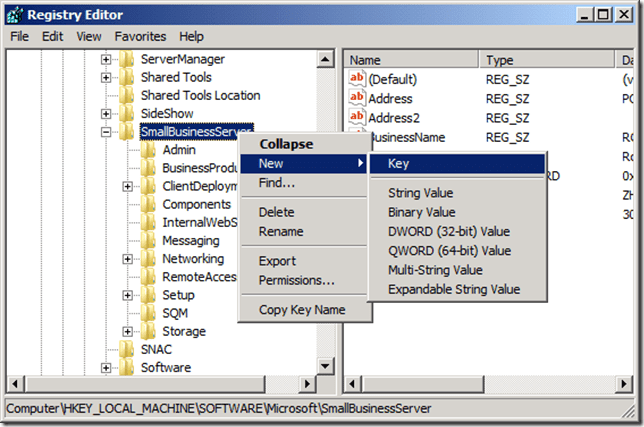Open the View menu

[x=89, y=37]
